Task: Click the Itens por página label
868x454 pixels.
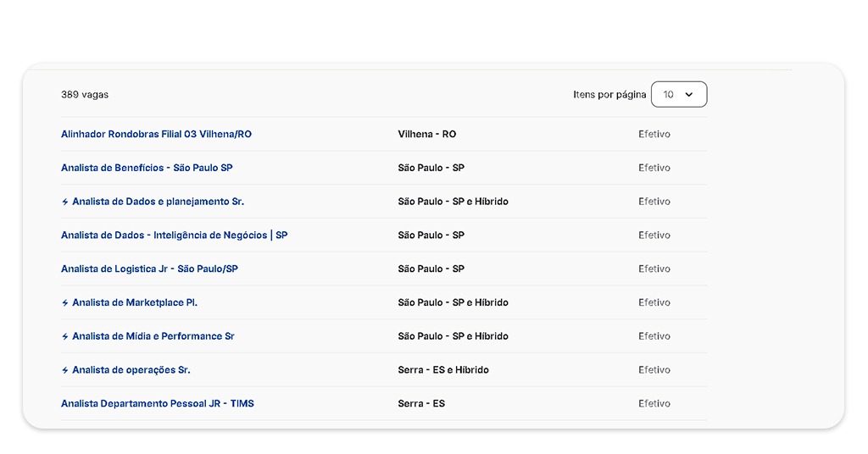Action: 609,95
